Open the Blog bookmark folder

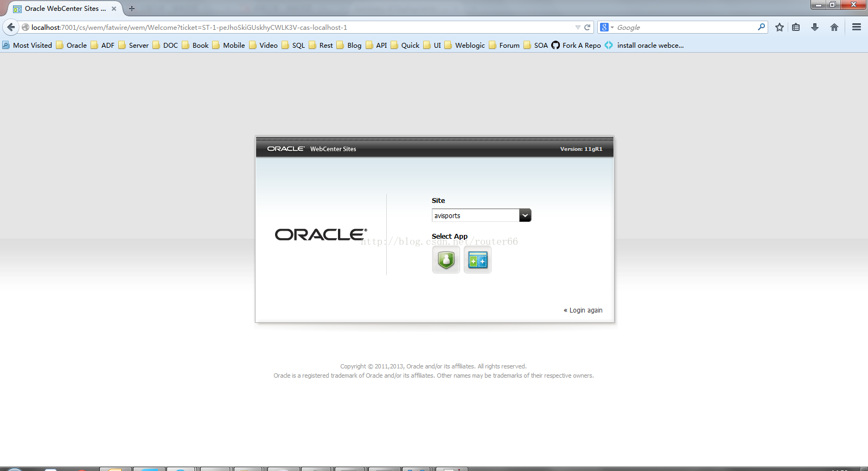[349, 45]
